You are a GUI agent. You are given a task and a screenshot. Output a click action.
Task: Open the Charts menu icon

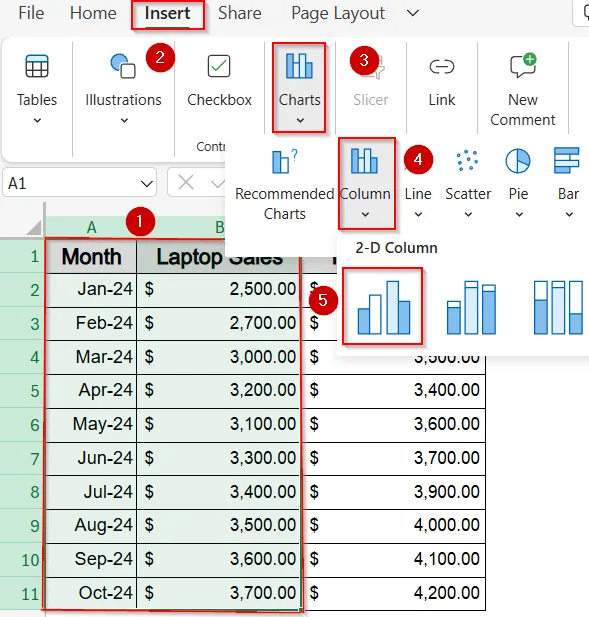click(x=299, y=66)
